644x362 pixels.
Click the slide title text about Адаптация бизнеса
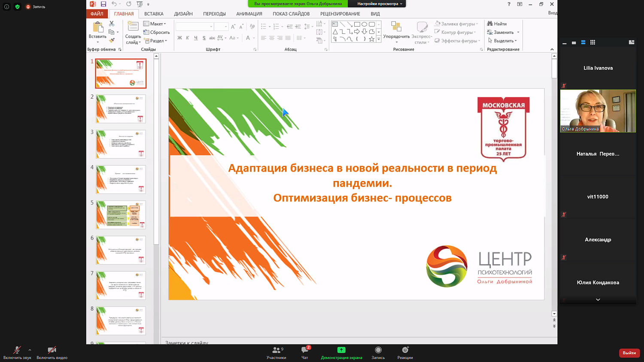[x=362, y=183]
